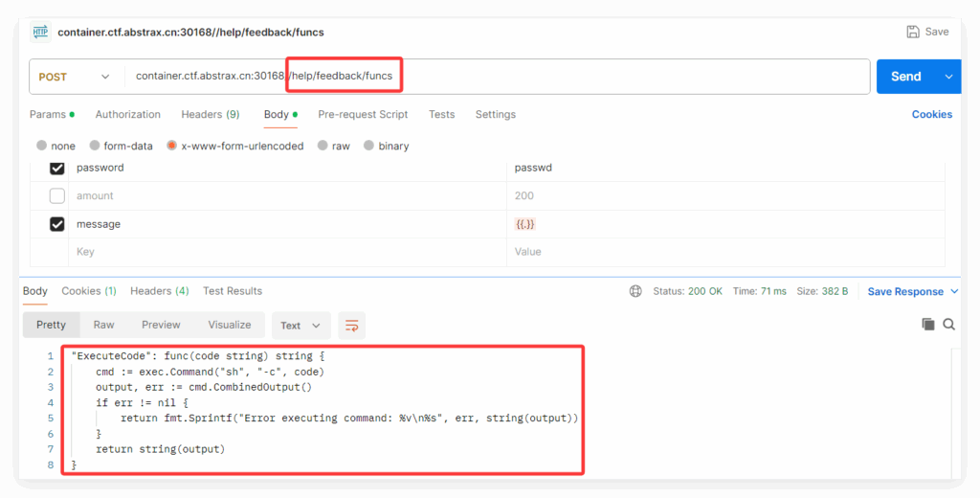Uncheck the password parameter checkbox

pos(57,168)
